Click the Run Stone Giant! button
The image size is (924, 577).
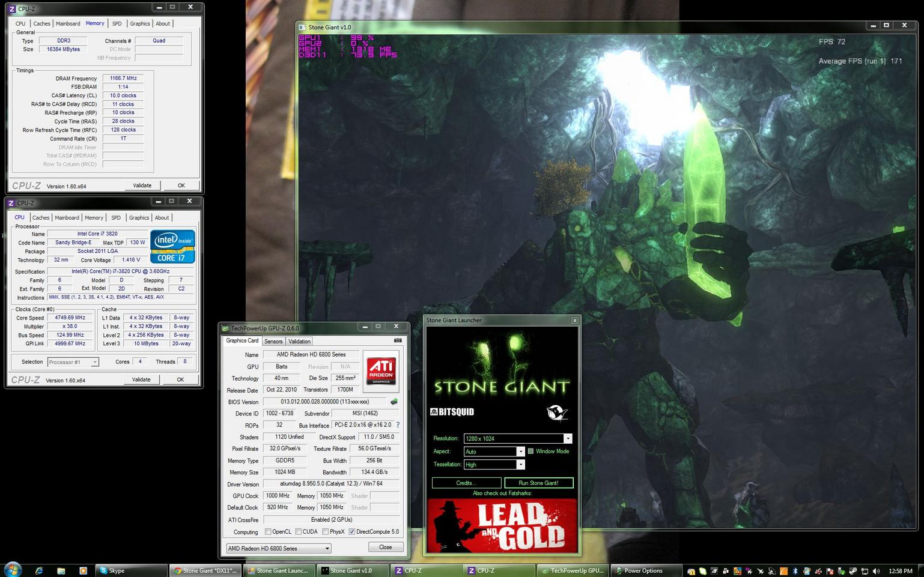pyautogui.click(x=538, y=483)
